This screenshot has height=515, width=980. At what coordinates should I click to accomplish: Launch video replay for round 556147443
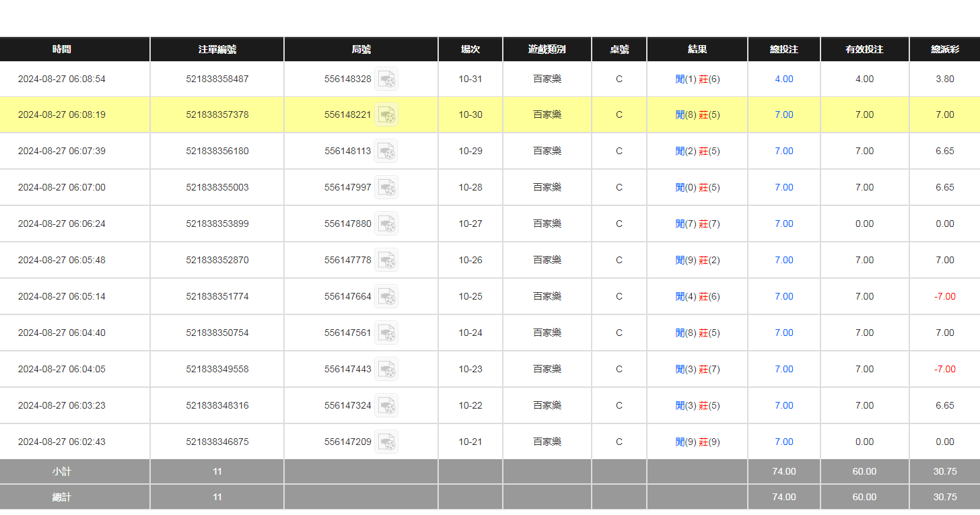[386, 370]
